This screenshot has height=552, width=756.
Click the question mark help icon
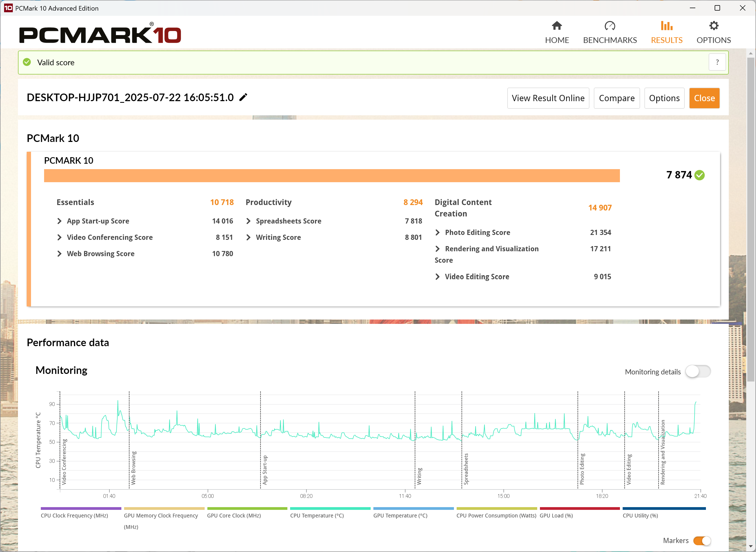coord(717,62)
